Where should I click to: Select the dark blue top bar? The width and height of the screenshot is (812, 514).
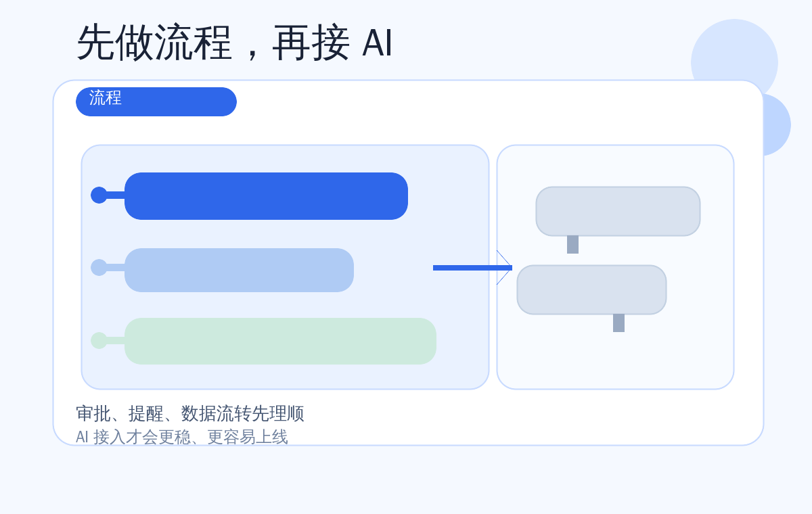click(x=266, y=196)
